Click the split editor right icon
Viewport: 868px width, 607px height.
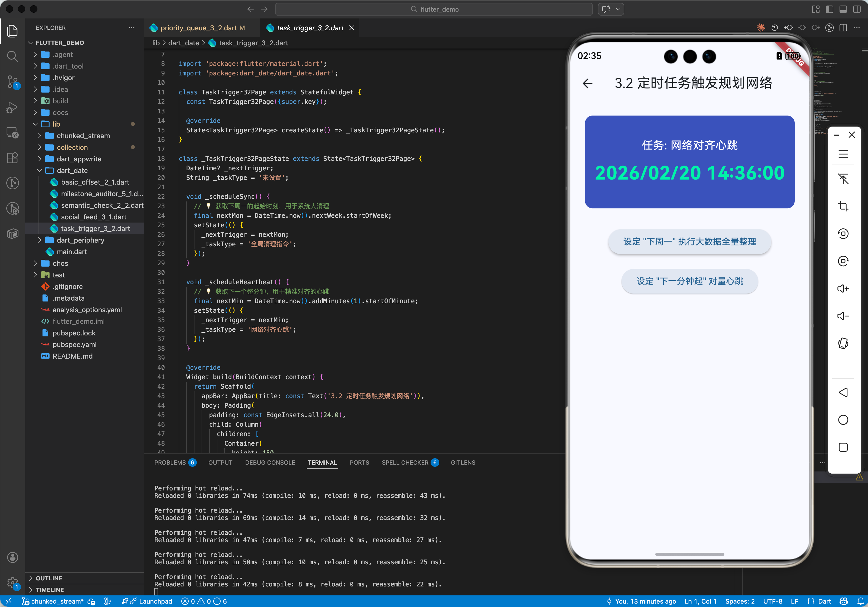coord(843,28)
